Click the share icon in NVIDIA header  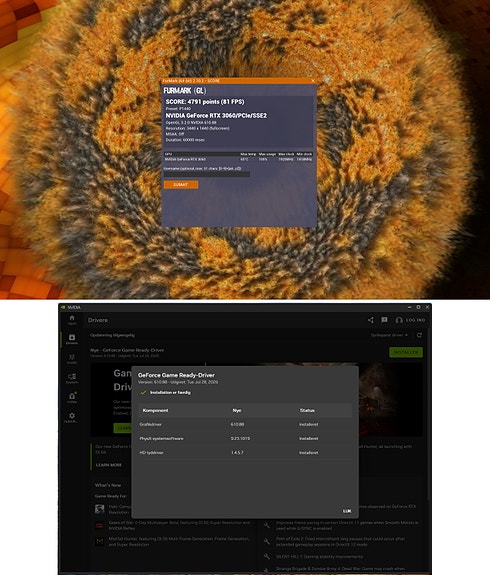pyautogui.click(x=371, y=320)
